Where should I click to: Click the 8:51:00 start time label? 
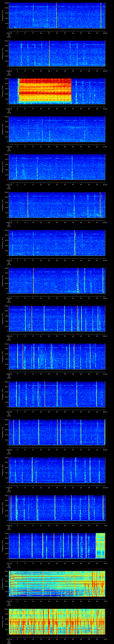[9, 184]
